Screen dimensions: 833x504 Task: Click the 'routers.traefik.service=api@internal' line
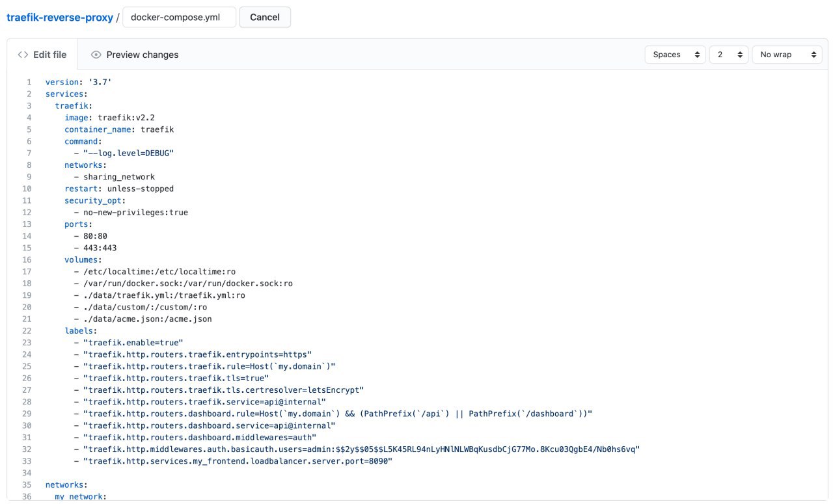200,401
